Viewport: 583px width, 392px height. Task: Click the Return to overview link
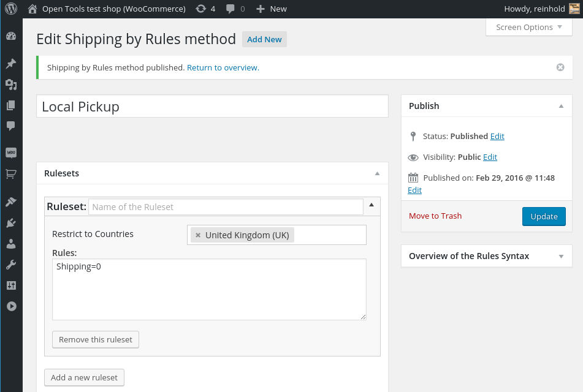223,67
